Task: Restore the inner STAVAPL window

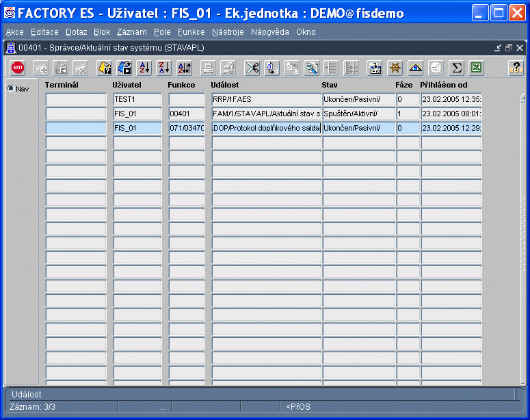Action: tap(508, 48)
